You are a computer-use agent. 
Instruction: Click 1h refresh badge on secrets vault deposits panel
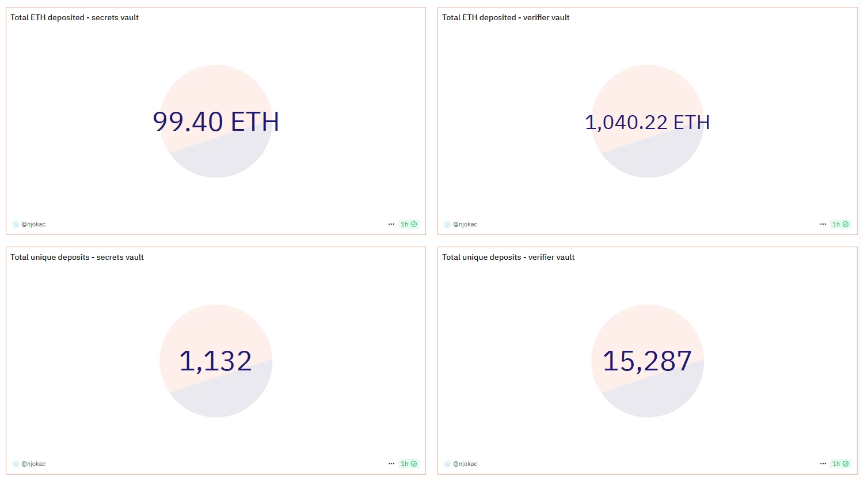pyautogui.click(x=409, y=463)
